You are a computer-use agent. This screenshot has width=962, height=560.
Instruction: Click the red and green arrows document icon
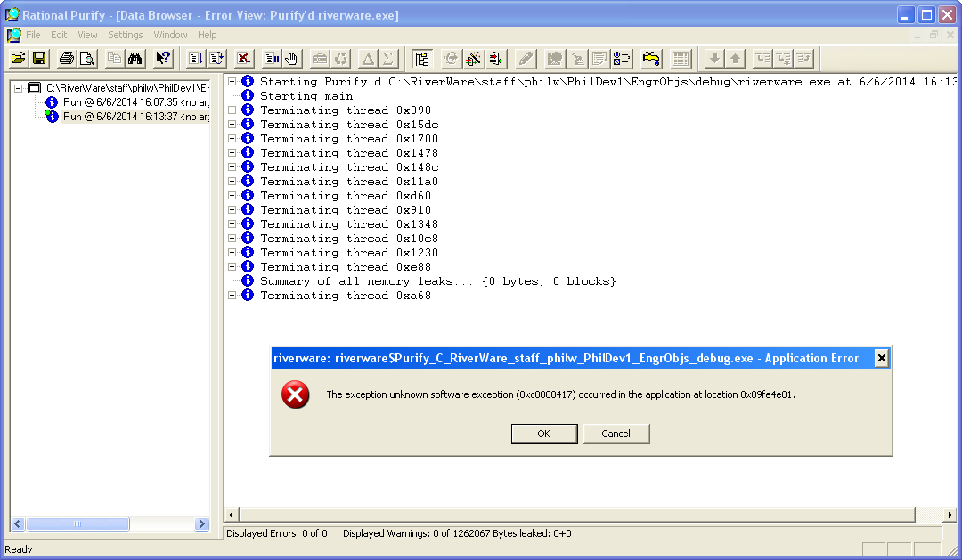click(x=496, y=58)
